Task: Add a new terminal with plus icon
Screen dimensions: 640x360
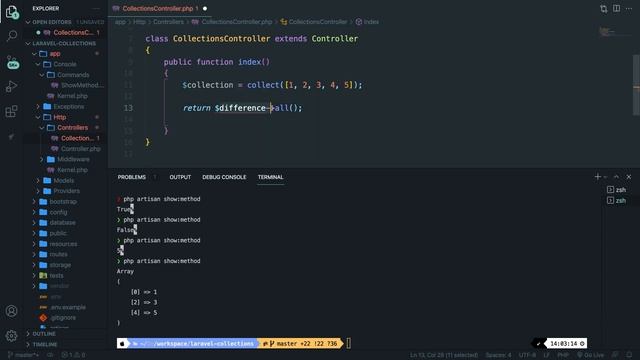Action: 598,177
